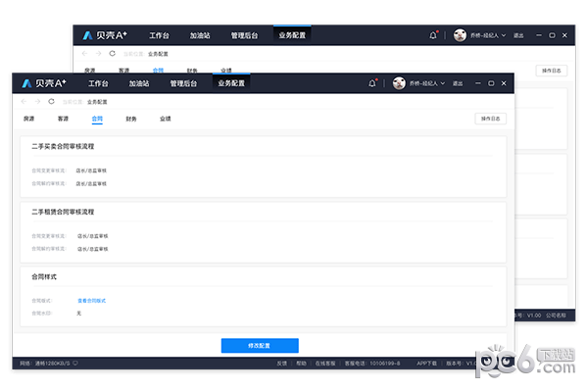Go forward using front window's forward arrow
The height and width of the screenshot is (390, 588).
[37, 102]
